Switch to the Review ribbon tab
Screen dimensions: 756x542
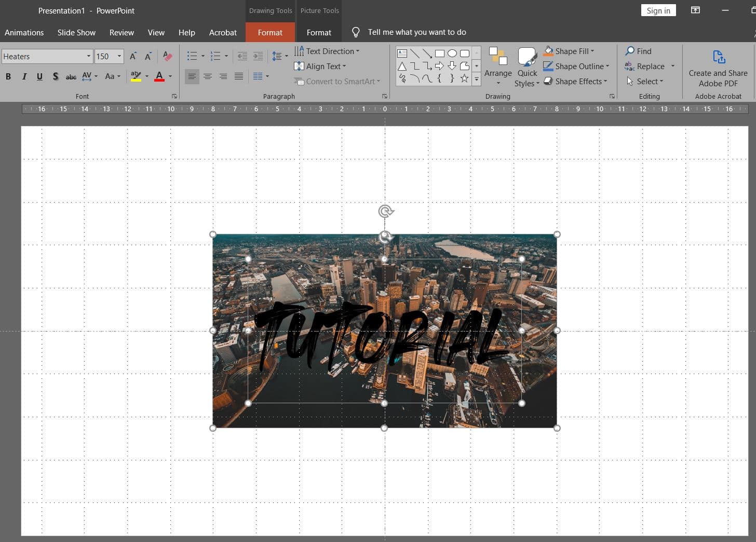(122, 32)
